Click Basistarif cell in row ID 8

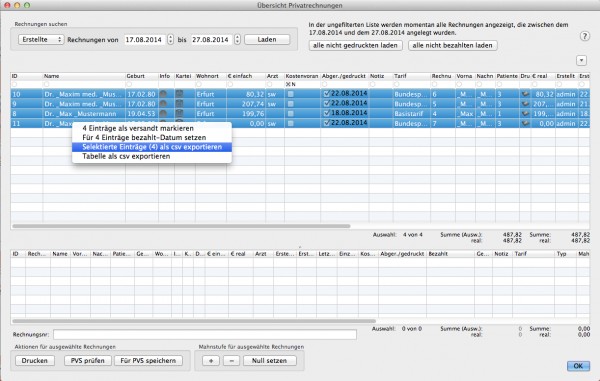click(x=412, y=114)
